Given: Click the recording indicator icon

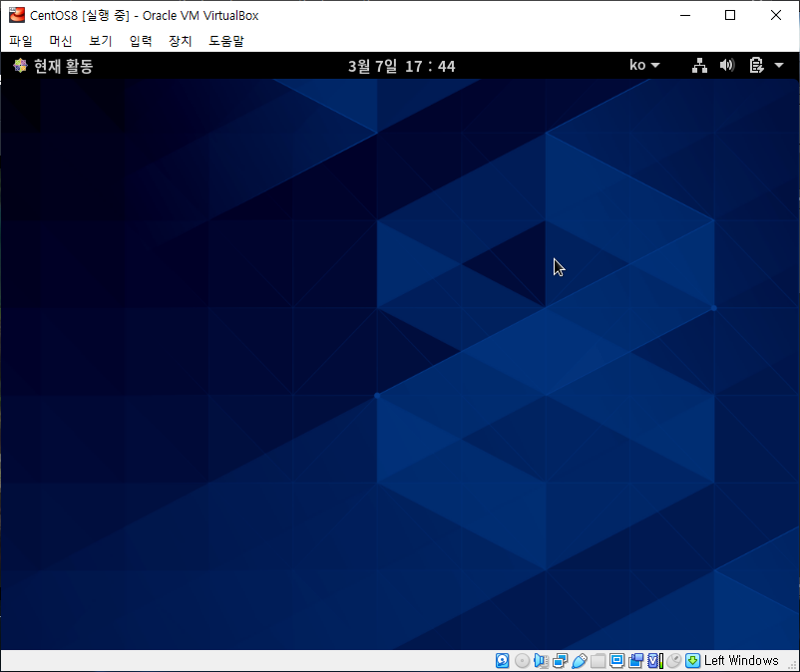Looking at the screenshot, I should coord(636,661).
